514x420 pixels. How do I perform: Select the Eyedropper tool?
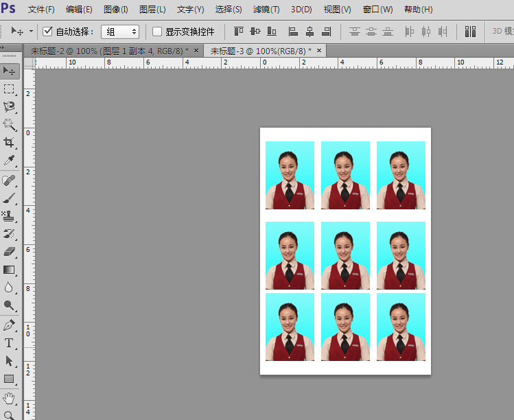click(10, 161)
